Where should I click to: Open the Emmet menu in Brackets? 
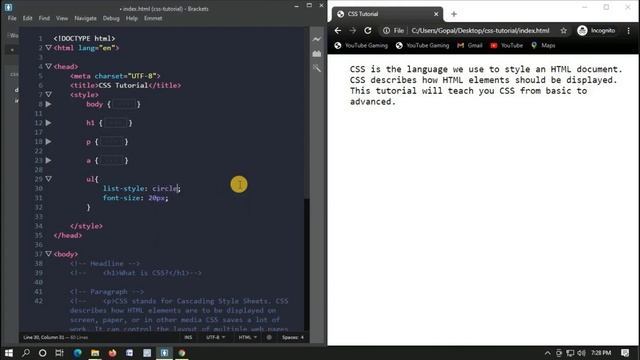pos(153,18)
